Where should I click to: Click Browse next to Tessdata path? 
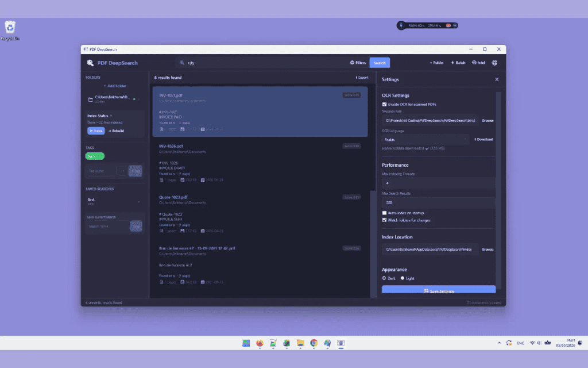[x=488, y=121]
